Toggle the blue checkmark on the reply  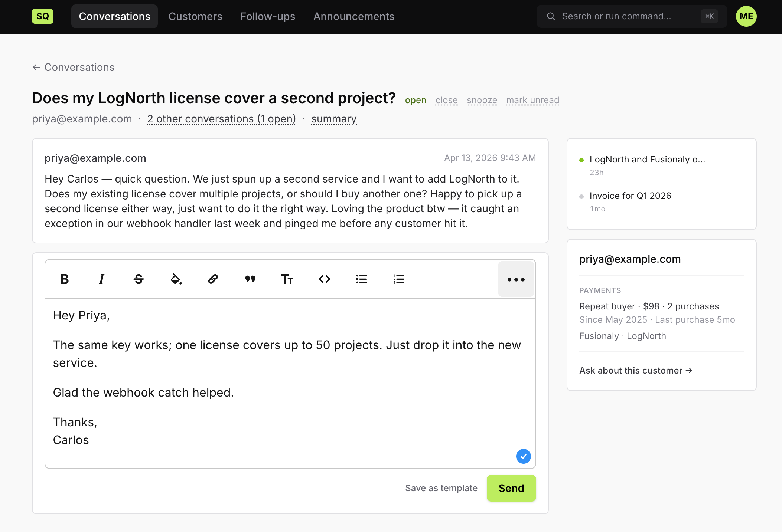pos(523,456)
